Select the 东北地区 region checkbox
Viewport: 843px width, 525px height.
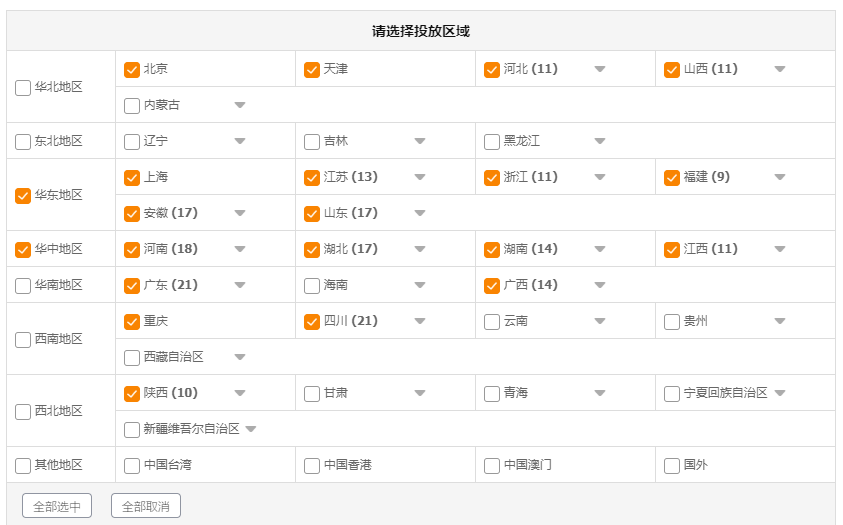[23, 142]
